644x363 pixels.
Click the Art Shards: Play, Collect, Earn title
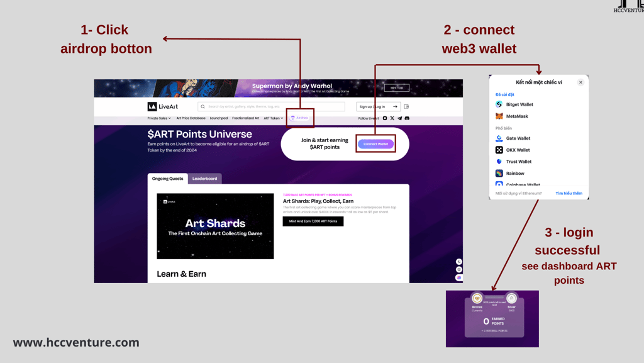(318, 201)
